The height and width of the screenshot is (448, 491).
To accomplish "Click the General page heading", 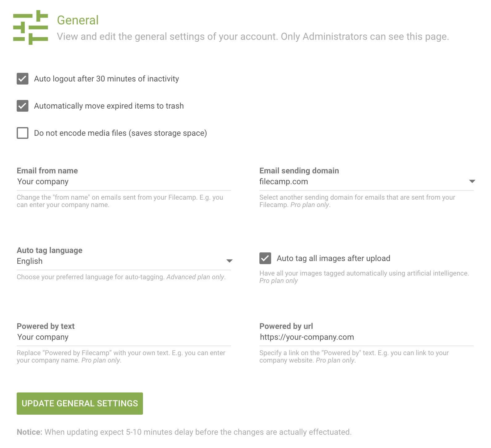I will coord(78,20).
